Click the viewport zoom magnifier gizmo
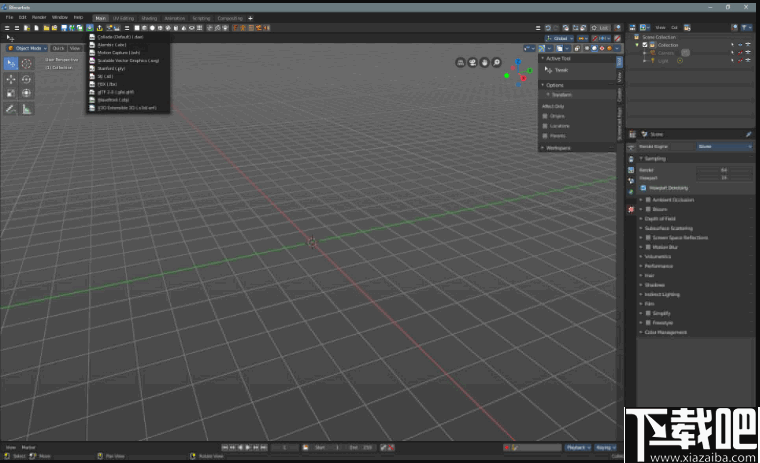Image resolution: width=760 pixels, height=463 pixels. tap(496, 62)
